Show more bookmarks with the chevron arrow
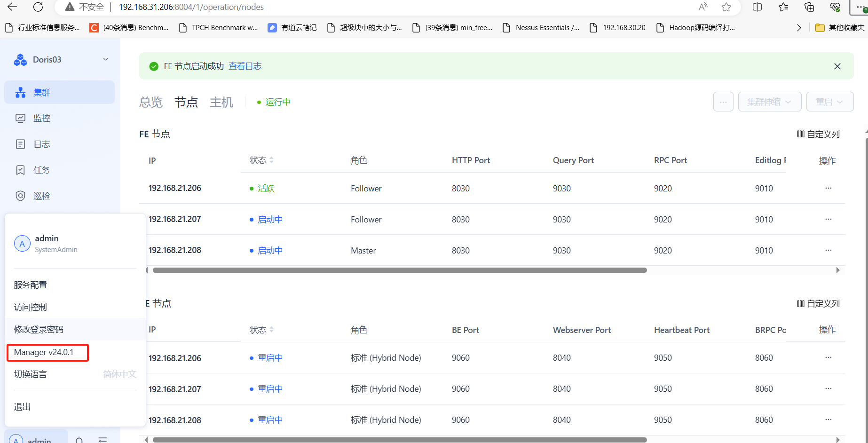 (799, 28)
